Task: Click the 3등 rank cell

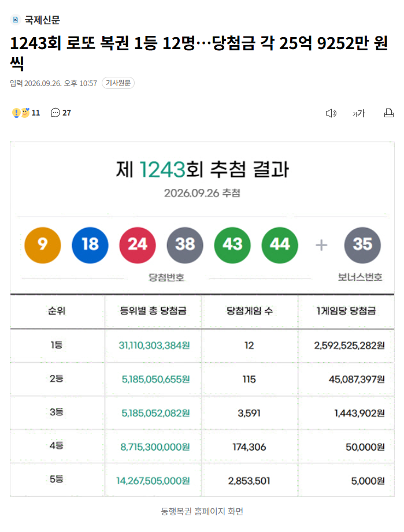Action: pos(57,412)
